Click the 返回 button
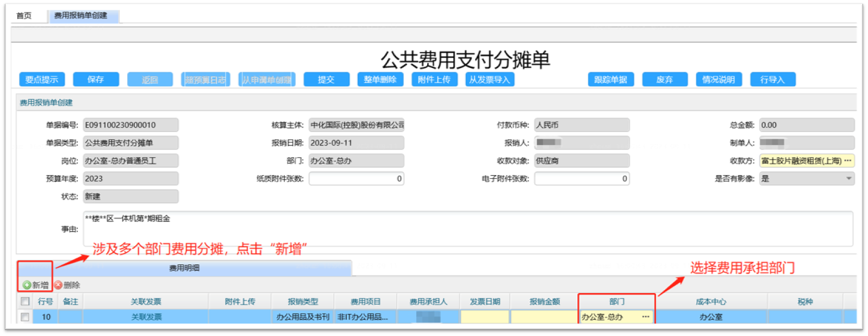The width and height of the screenshot is (868, 336). [150, 79]
